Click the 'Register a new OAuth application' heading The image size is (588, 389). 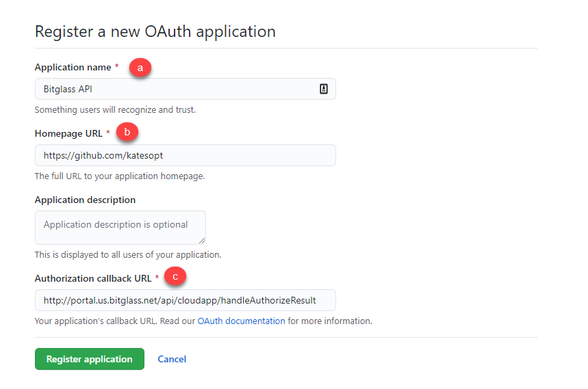[x=155, y=31]
